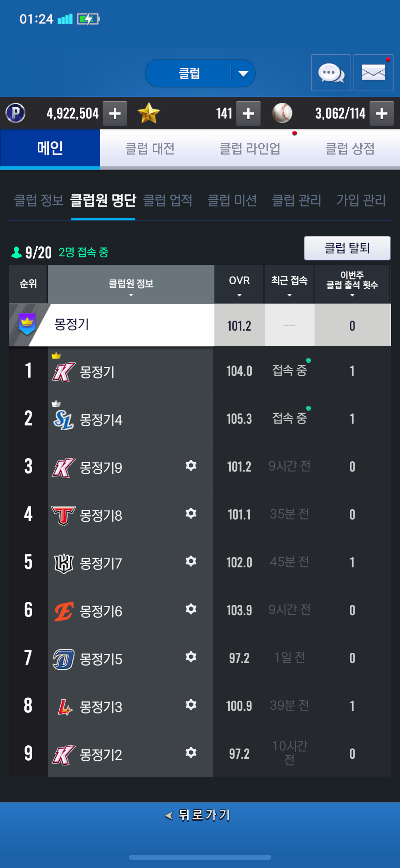Tap the plus next to 4,922,504 points
400x868 pixels.
click(x=115, y=113)
